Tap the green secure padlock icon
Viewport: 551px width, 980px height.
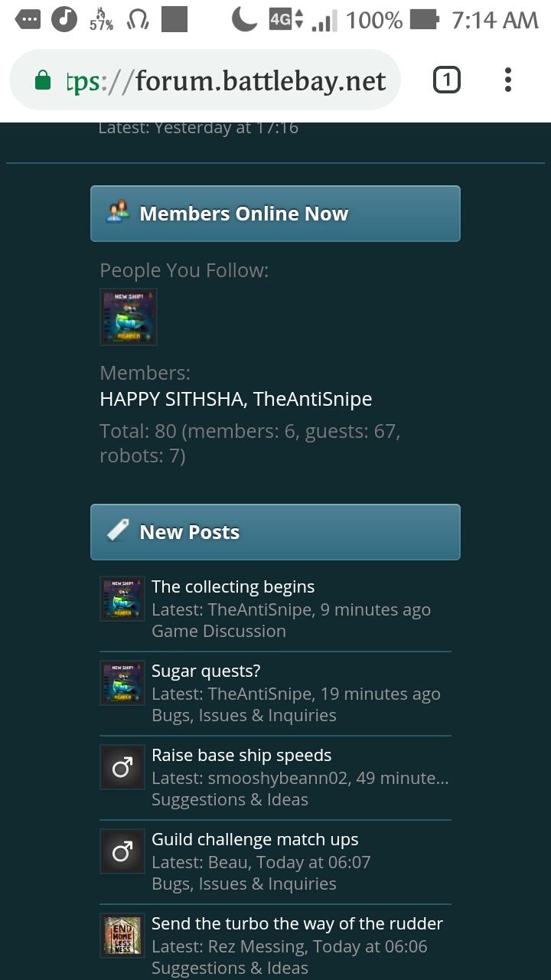coord(44,80)
